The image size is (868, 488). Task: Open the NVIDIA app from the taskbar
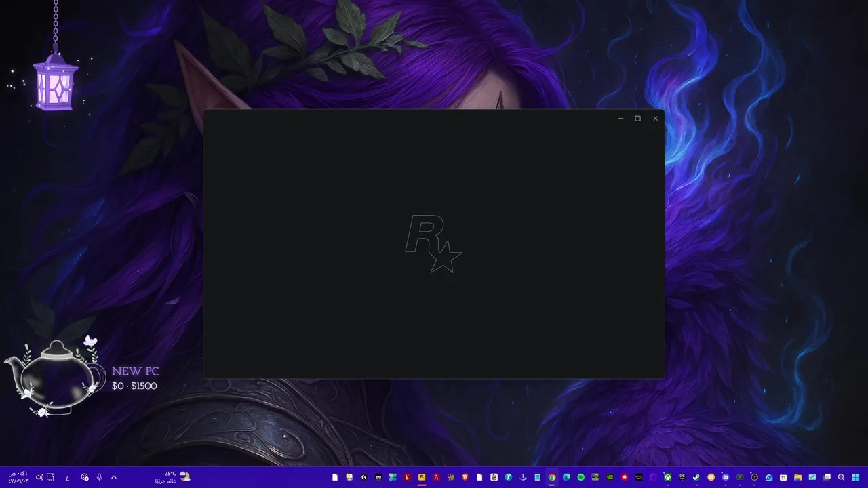coord(610,477)
